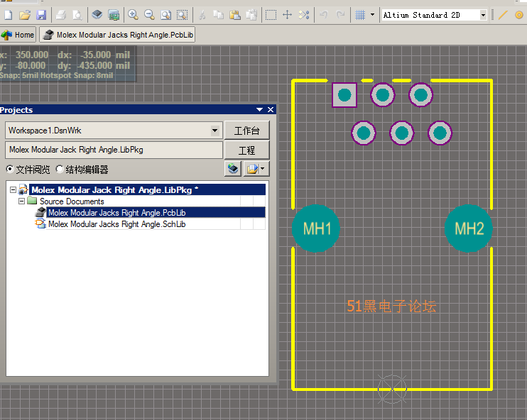
Task: Select the Source Documents folder row
Action: click(x=72, y=201)
